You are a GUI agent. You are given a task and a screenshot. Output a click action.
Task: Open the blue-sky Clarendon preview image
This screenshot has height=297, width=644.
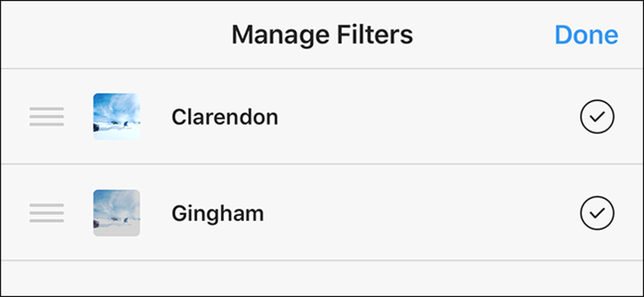coord(117,117)
